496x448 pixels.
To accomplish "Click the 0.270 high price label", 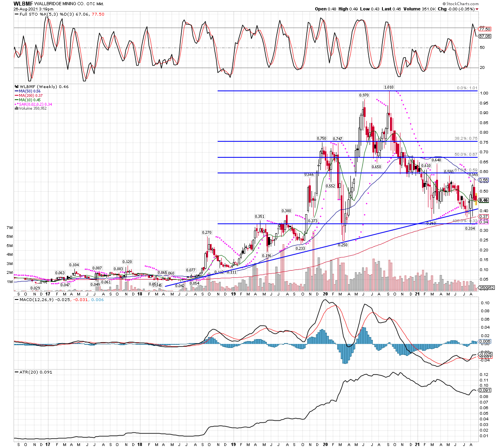I will 207,233.
